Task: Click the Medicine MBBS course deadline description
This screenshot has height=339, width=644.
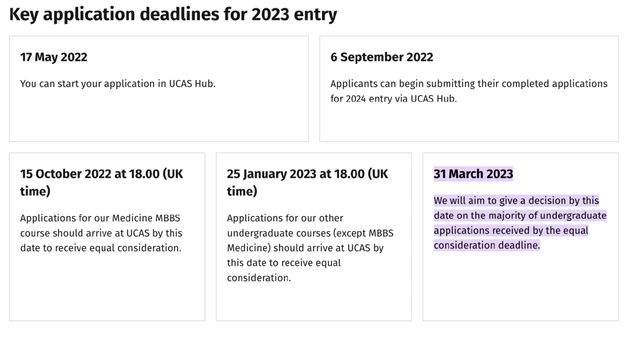Action: (101, 233)
